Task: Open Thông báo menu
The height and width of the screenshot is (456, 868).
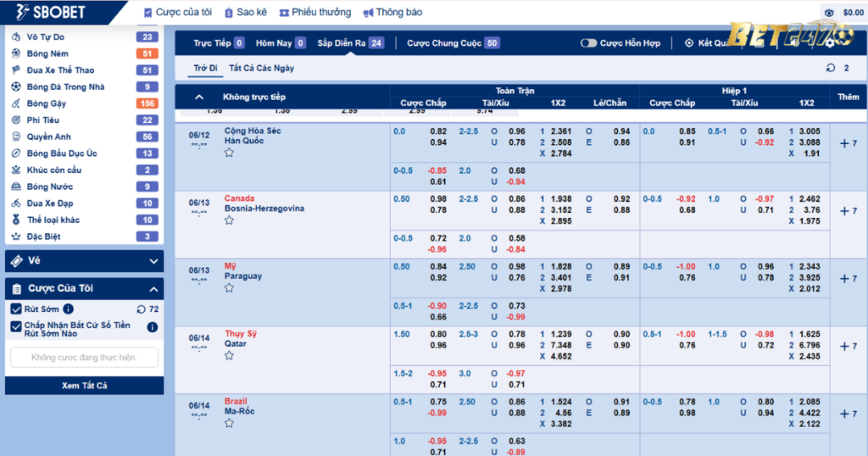Action: [x=392, y=12]
